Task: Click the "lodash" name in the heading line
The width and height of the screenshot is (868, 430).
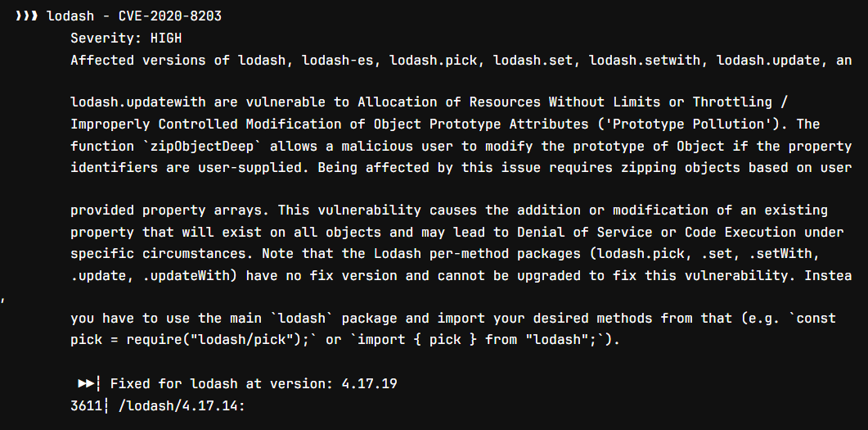Action: click(67, 16)
